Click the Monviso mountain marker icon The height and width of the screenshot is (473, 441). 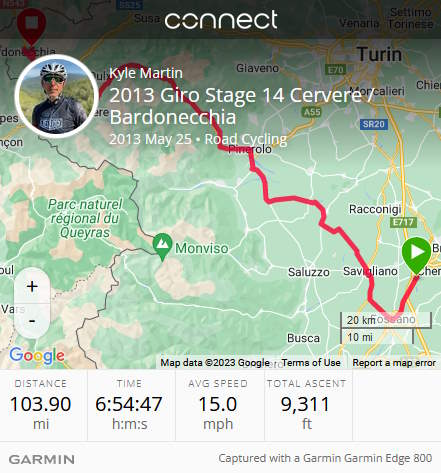[162, 247]
